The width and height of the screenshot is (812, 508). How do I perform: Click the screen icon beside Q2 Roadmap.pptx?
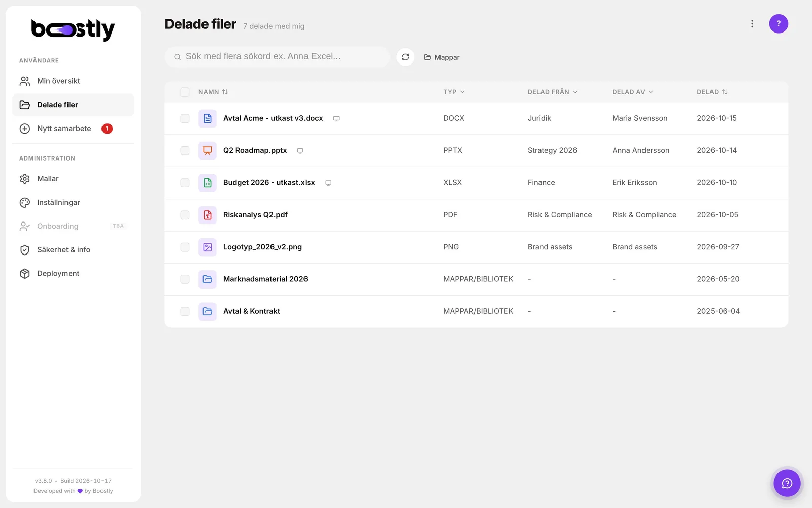tap(300, 151)
